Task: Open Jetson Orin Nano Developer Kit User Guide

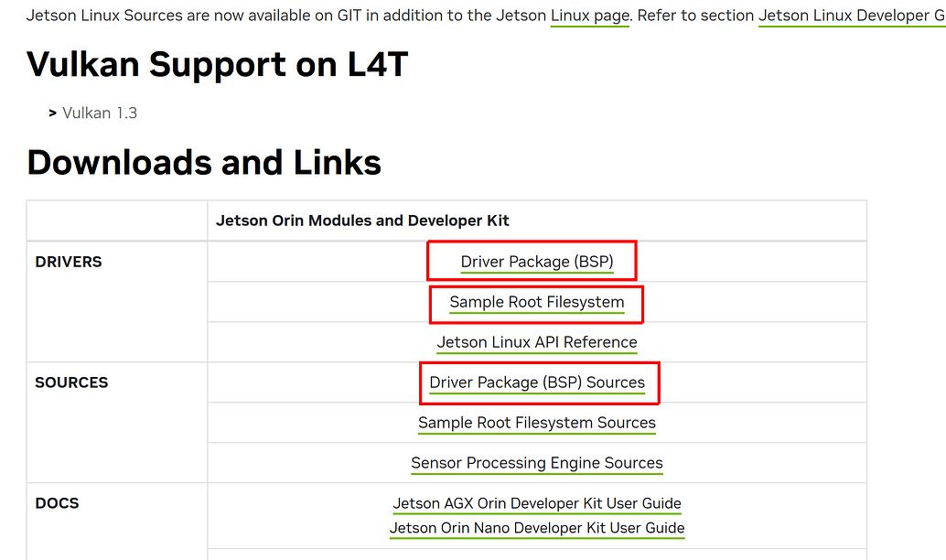Action: click(536, 528)
